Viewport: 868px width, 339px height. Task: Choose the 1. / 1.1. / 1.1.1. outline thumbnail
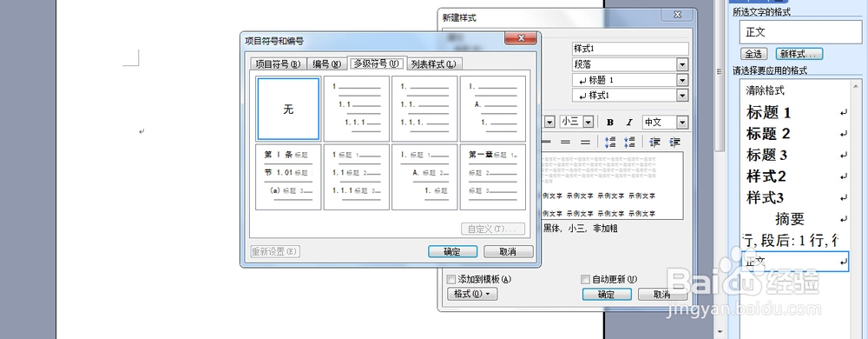coord(424,109)
